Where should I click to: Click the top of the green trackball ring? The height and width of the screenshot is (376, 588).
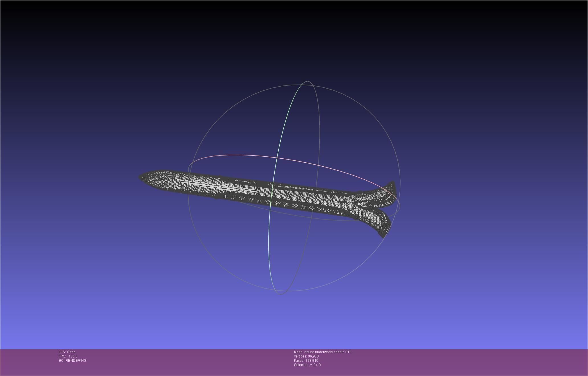tap(307, 81)
